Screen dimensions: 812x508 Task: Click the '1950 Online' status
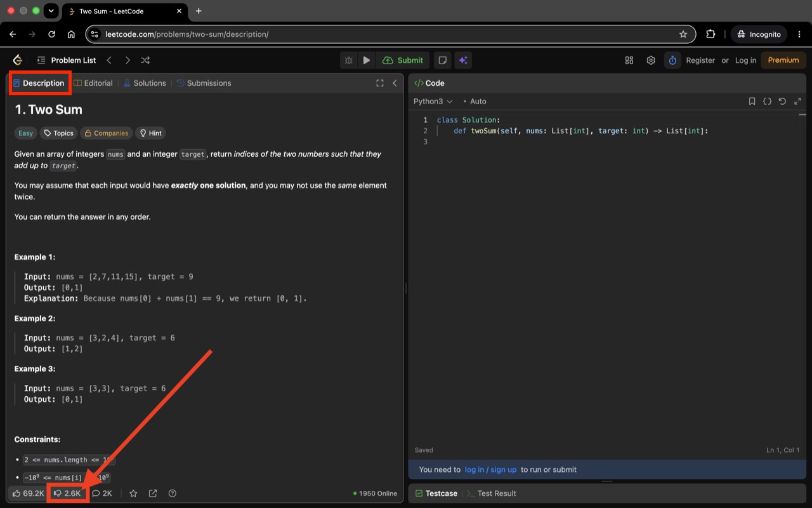pos(375,493)
